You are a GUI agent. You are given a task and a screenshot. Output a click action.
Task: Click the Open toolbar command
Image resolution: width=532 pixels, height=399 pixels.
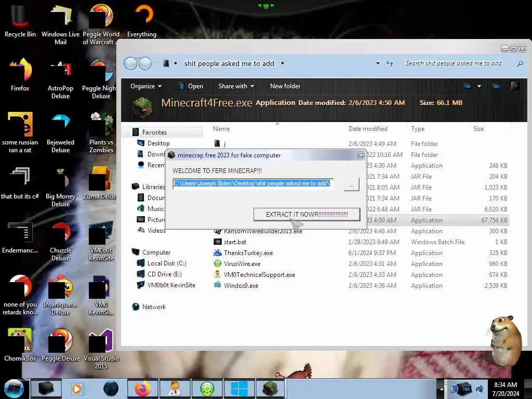[191, 86]
